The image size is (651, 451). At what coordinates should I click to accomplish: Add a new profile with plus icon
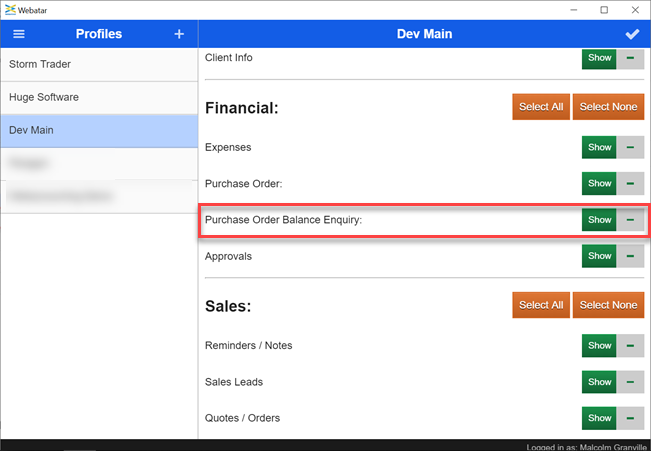click(179, 34)
